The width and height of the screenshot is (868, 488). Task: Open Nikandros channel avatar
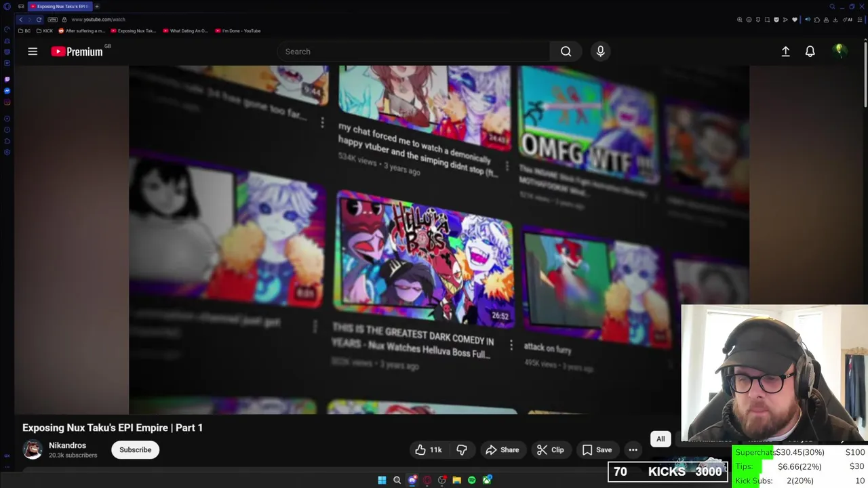tap(33, 449)
